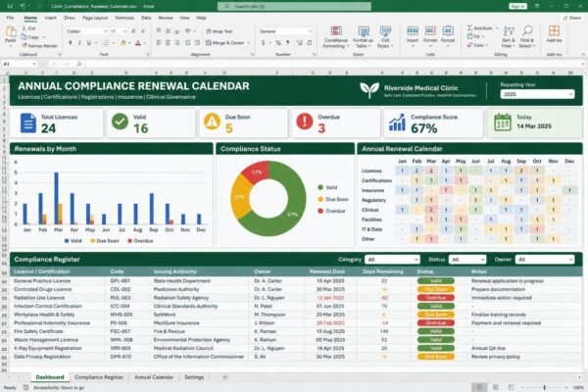Switch to the Data ribbon tab

[x=146, y=18]
